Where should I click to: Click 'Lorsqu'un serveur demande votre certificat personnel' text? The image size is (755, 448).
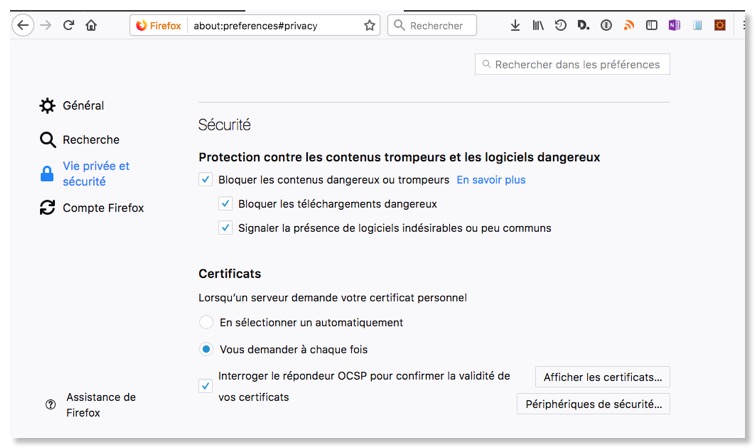(x=332, y=298)
